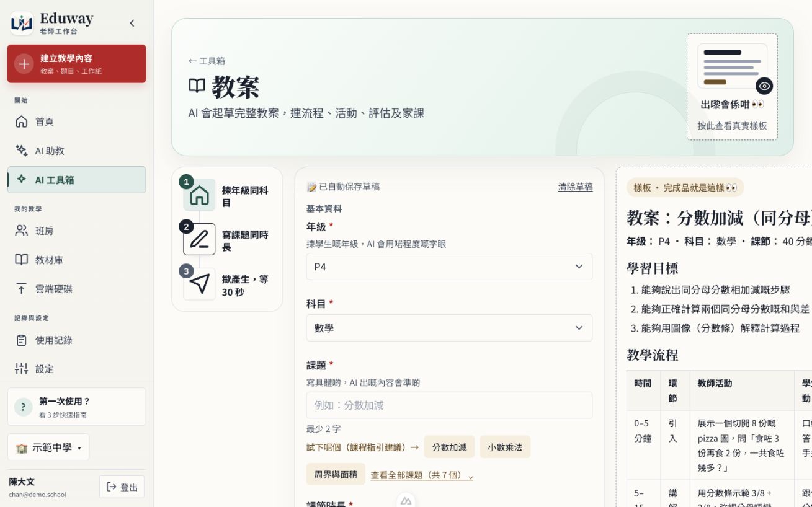Click the school building icon beside 示範中學
The image size is (812, 507).
[22, 447]
